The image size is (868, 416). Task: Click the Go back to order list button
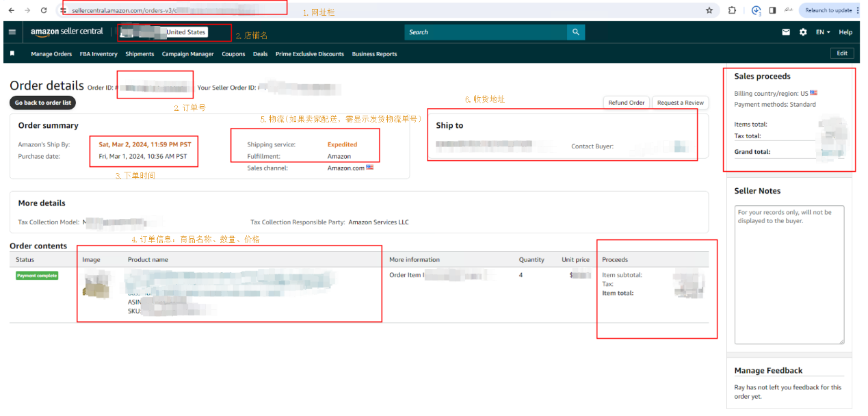tap(43, 103)
